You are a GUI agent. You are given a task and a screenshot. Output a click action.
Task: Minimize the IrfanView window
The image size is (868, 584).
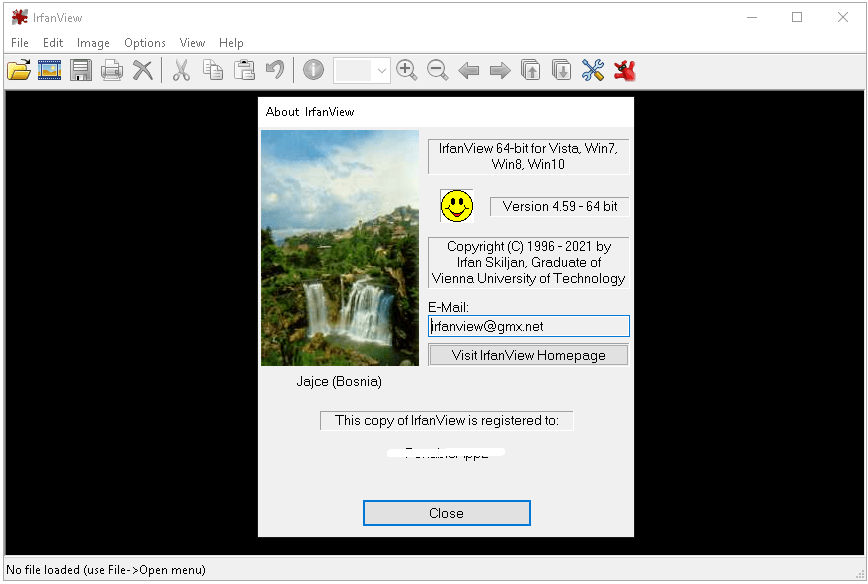click(752, 17)
